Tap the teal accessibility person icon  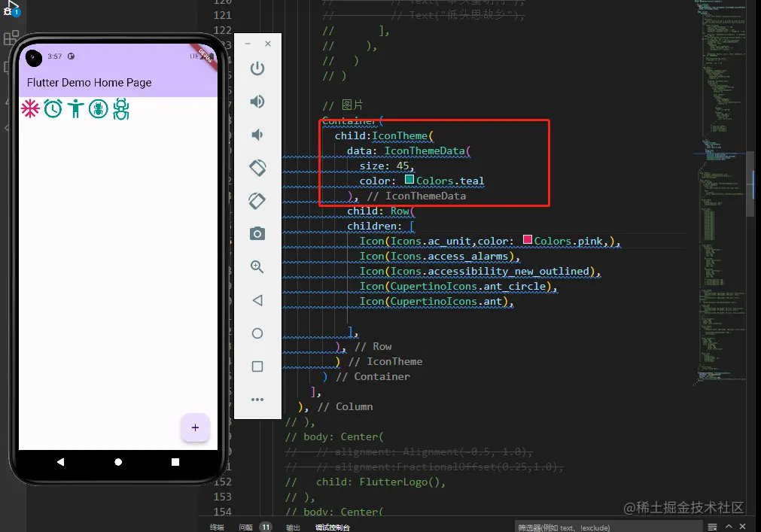(x=76, y=108)
